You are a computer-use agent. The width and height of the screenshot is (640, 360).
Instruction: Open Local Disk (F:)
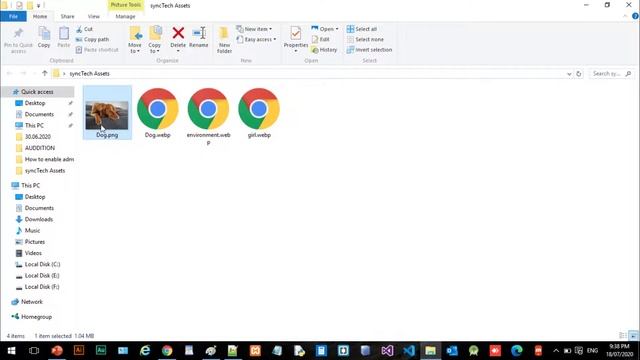pos(42,287)
